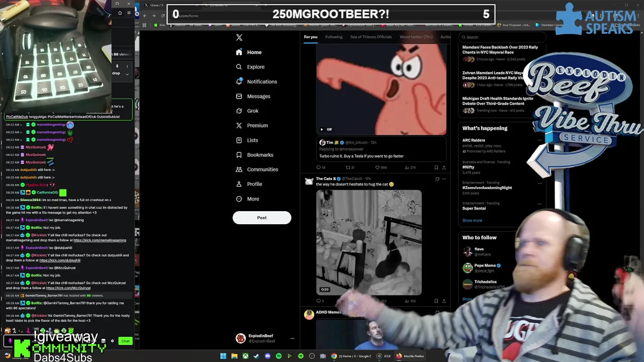Open the Home page in X sidebar
Screen dimensions: 644x362
click(249, 52)
